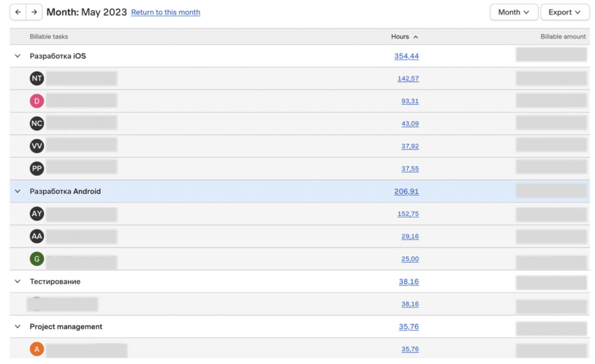Collapse the Разработка Android task group

18,191
